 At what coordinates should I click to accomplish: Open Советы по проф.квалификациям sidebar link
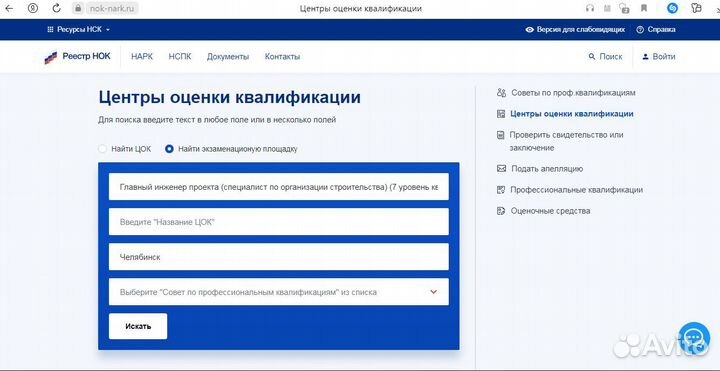click(573, 93)
